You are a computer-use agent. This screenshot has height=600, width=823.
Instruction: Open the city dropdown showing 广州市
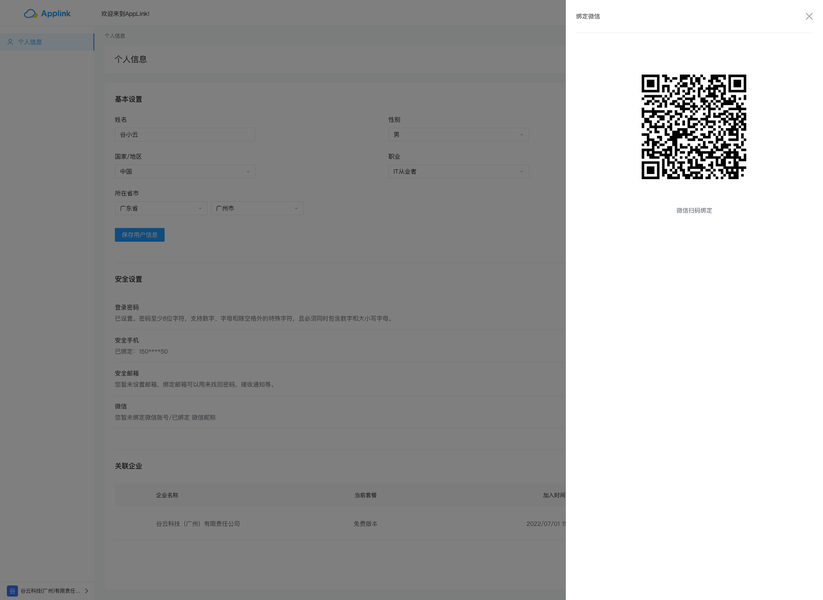257,208
